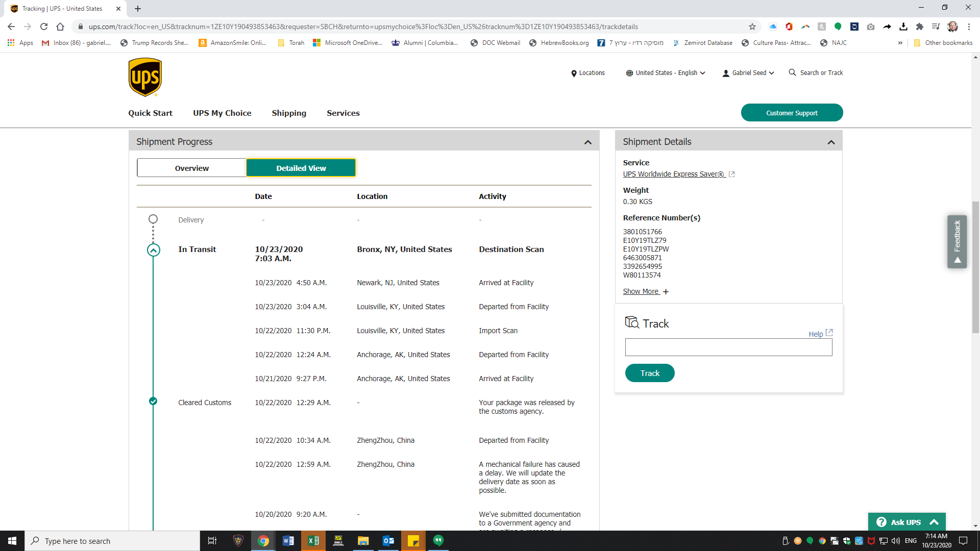Collapse the Shipment Details panel

point(831,142)
